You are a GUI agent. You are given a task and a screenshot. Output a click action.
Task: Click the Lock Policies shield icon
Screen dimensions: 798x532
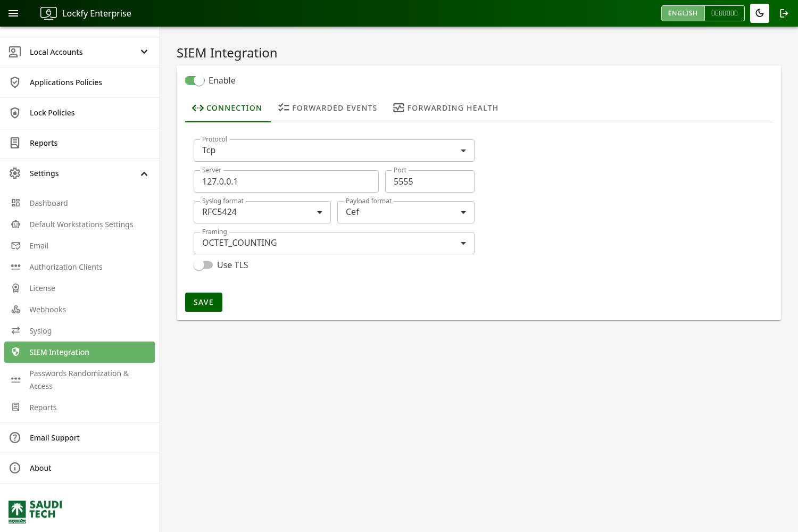click(x=15, y=113)
